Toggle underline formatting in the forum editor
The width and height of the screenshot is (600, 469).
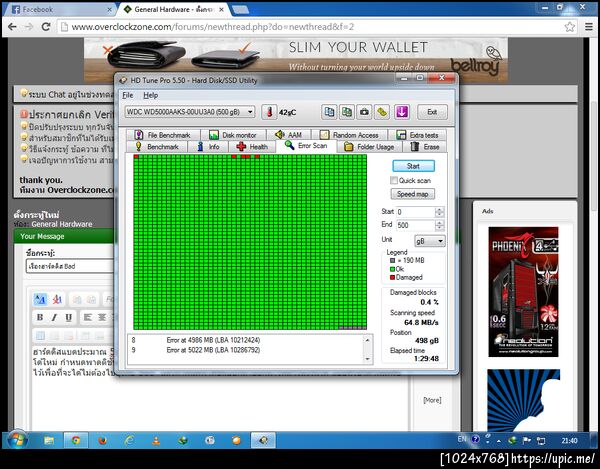(68, 318)
